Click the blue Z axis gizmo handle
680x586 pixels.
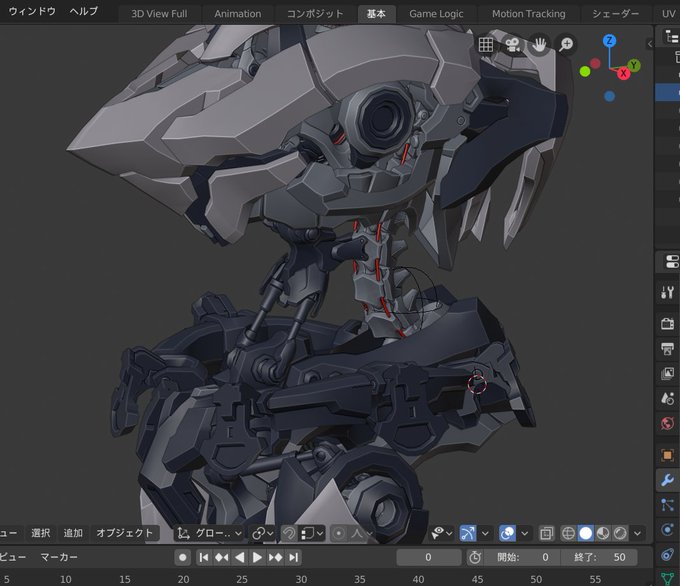(x=609, y=41)
